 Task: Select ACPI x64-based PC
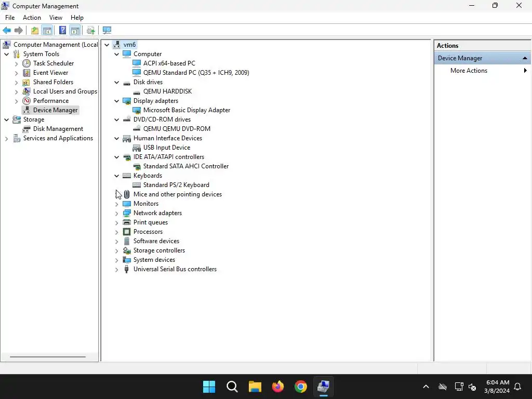pyautogui.click(x=169, y=63)
